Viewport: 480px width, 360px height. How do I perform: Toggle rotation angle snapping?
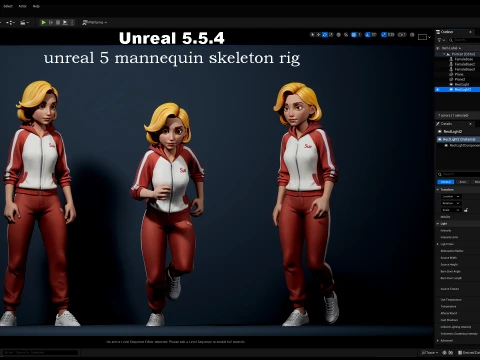click(x=367, y=35)
